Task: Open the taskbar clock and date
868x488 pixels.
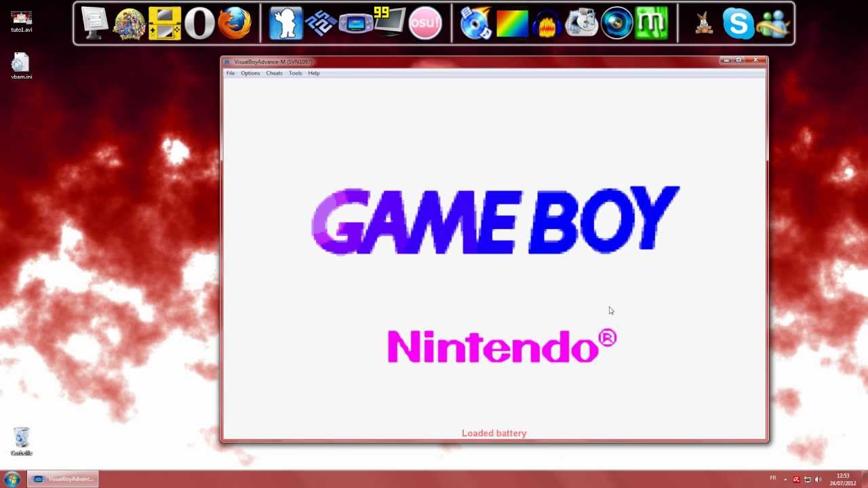Action: [x=843, y=479]
